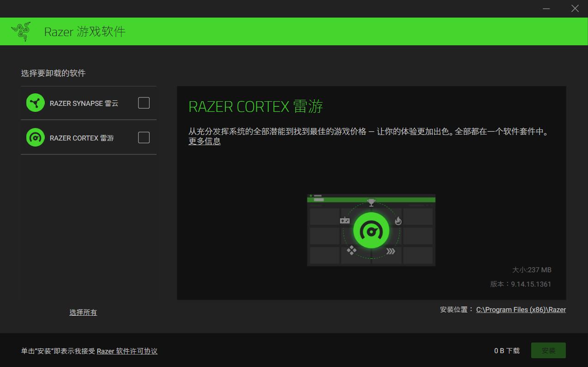Check the RAZER SYNAPSE 雷云 checkbox
The image size is (588, 367).
point(144,103)
